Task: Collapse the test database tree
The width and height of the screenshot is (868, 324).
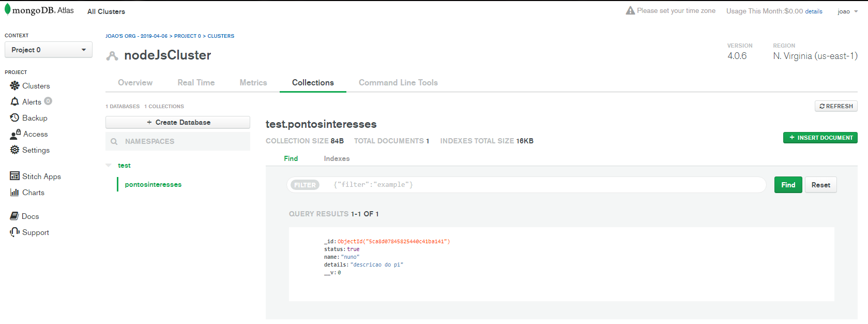Action: [x=109, y=165]
